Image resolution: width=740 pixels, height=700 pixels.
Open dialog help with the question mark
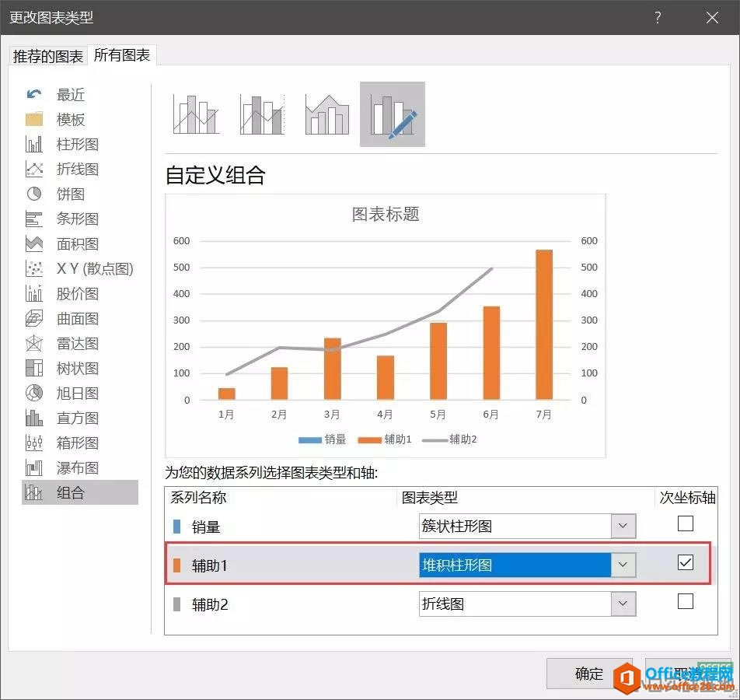[658, 17]
